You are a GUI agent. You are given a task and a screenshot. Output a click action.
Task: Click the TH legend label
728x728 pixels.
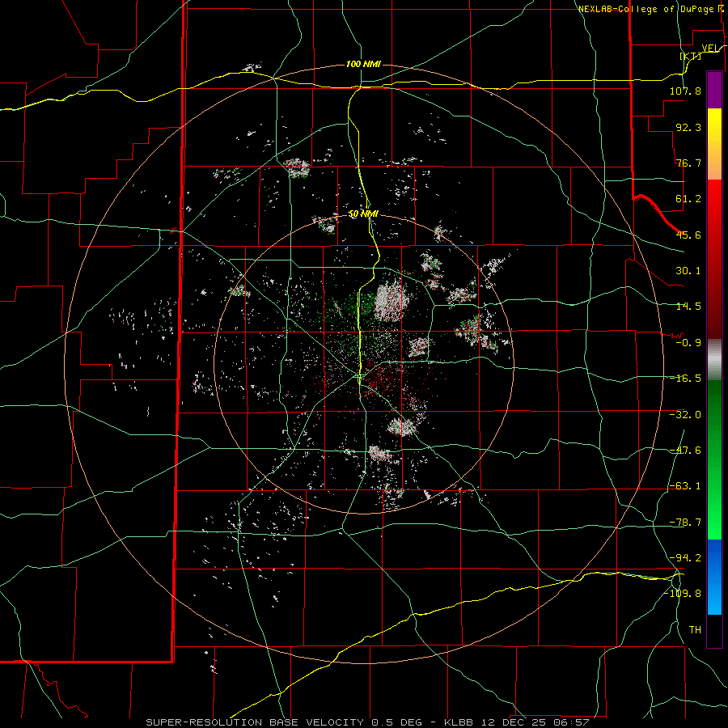(x=695, y=630)
